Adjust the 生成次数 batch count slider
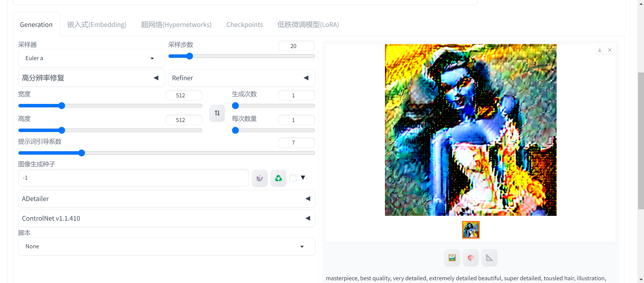This screenshot has height=283, width=644. click(273, 106)
